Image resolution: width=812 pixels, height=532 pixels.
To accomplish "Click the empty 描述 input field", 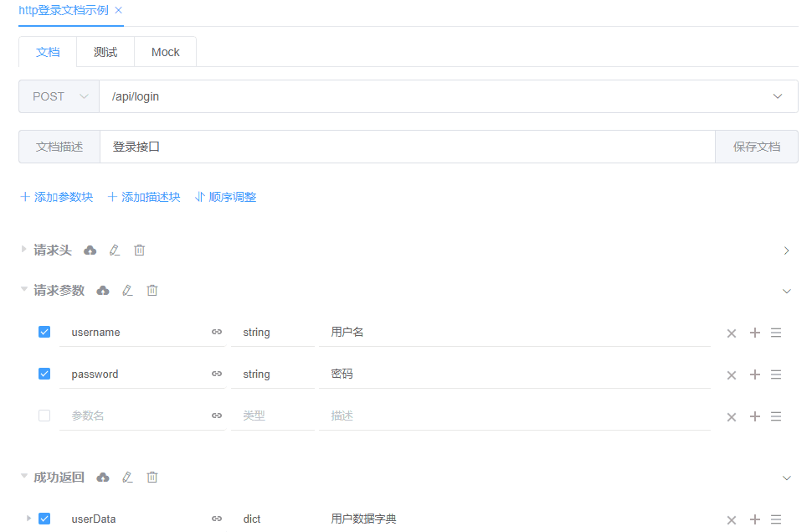I will click(515, 416).
